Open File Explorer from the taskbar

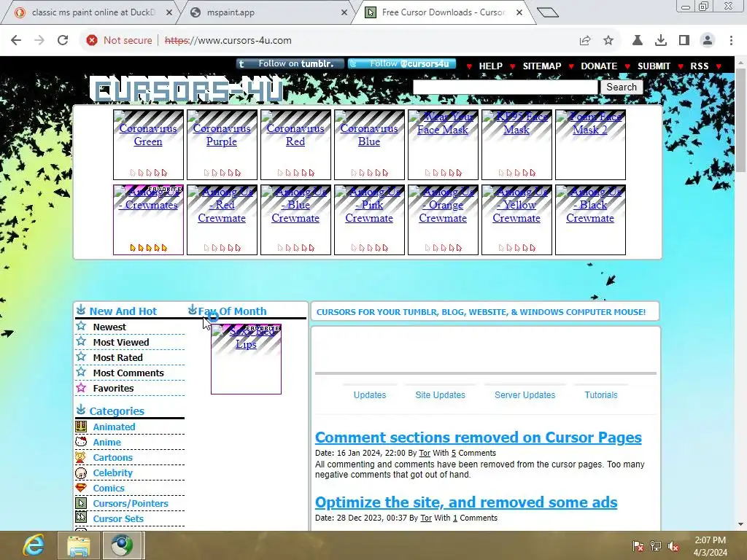click(x=79, y=545)
